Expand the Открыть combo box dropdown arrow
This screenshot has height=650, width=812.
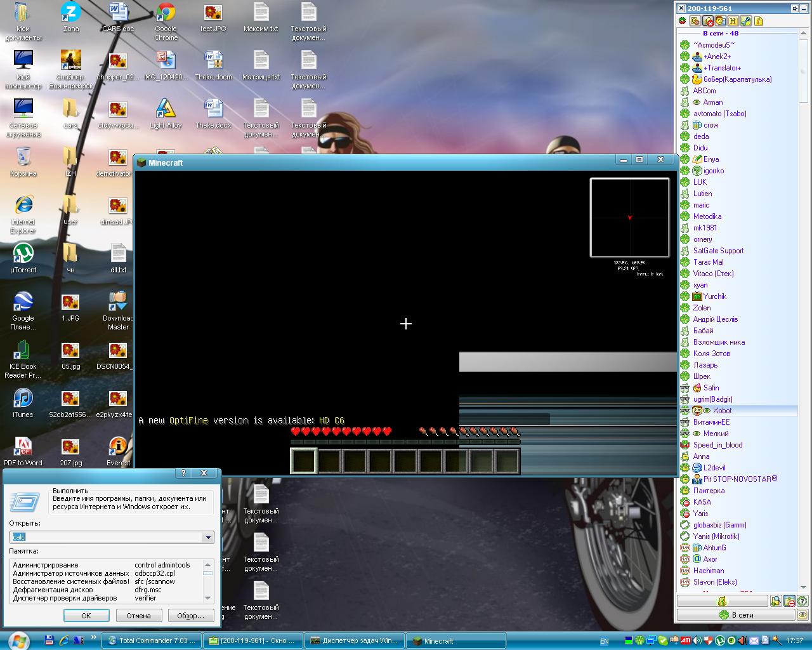tap(207, 537)
